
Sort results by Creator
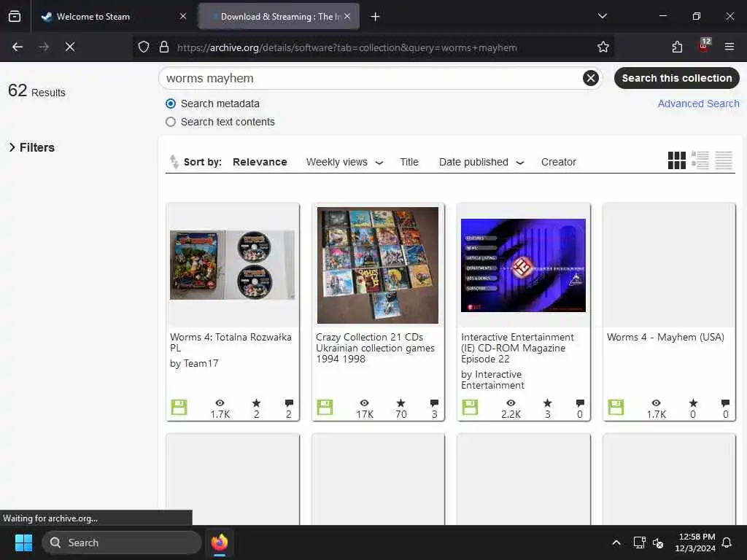point(558,162)
